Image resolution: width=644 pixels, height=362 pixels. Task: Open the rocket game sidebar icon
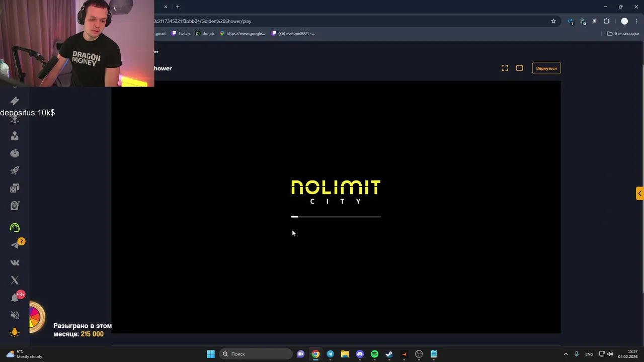[15, 170]
